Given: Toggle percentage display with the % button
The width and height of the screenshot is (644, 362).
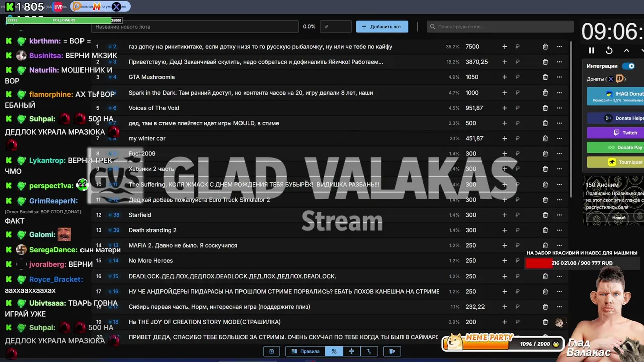Looking at the screenshot, I should [x=334, y=351].
